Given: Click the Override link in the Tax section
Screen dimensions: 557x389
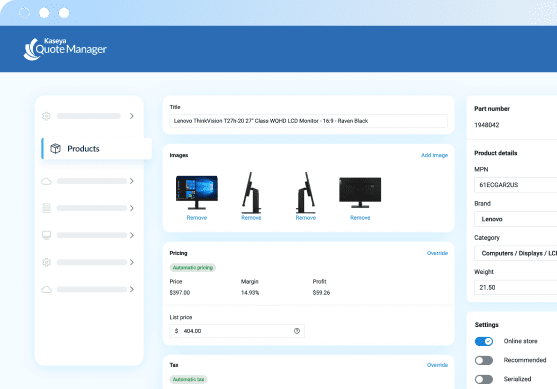Looking at the screenshot, I should click(x=437, y=365).
